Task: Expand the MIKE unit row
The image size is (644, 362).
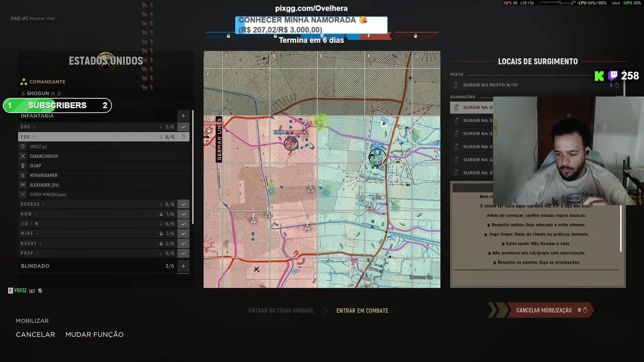Action: point(98,234)
